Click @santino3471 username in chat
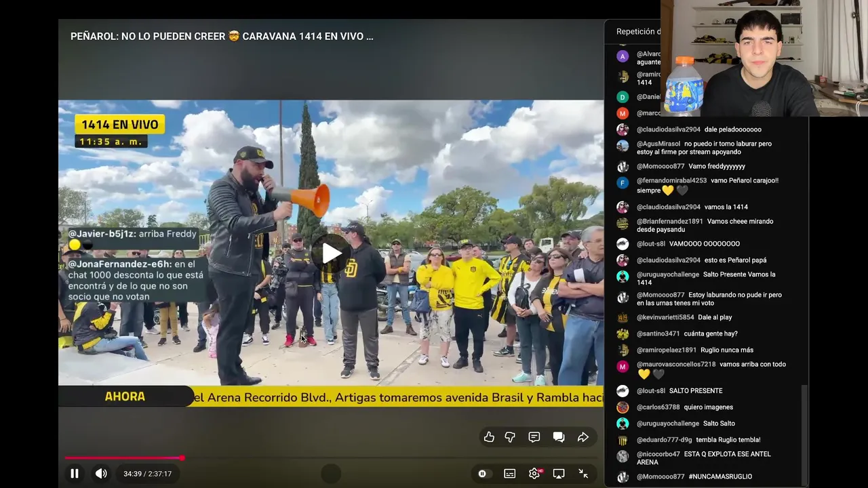 coord(658,333)
